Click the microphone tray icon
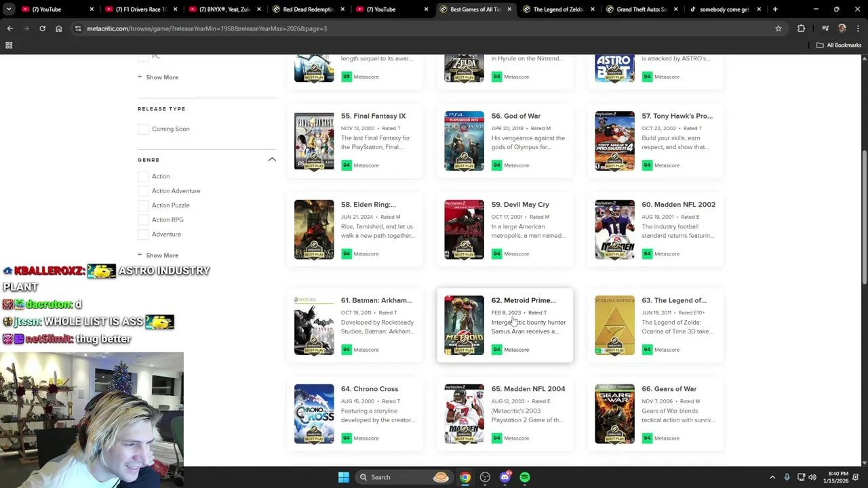Image resolution: width=868 pixels, height=488 pixels. [x=787, y=477]
